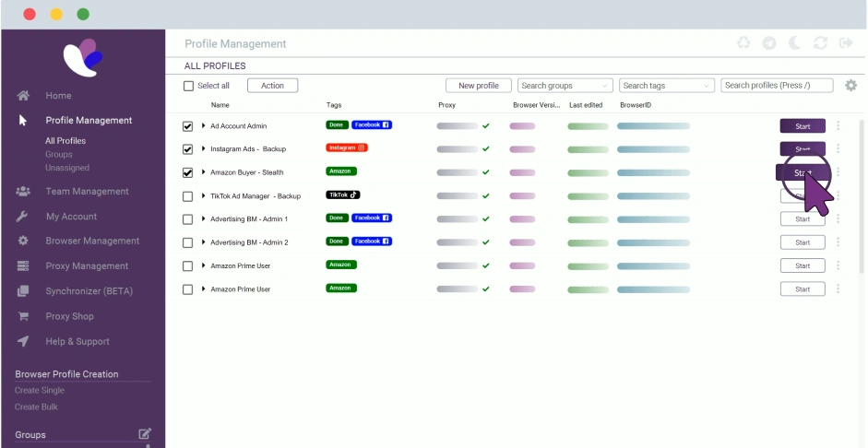Start the Advertising BM - Admin 2 profile
The width and height of the screenshot is (868, 448).
pos(803,242)
